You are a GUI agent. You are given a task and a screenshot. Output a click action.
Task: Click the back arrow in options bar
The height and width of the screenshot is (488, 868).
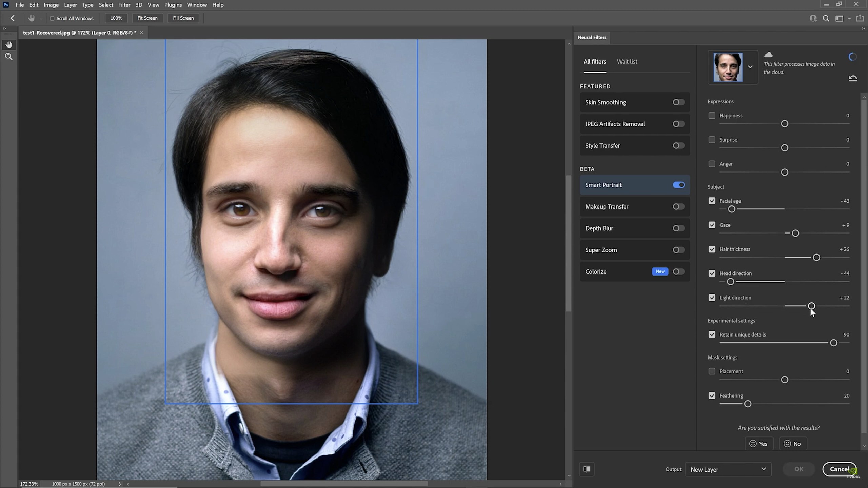pyautogui.click(x=13, y=18)
